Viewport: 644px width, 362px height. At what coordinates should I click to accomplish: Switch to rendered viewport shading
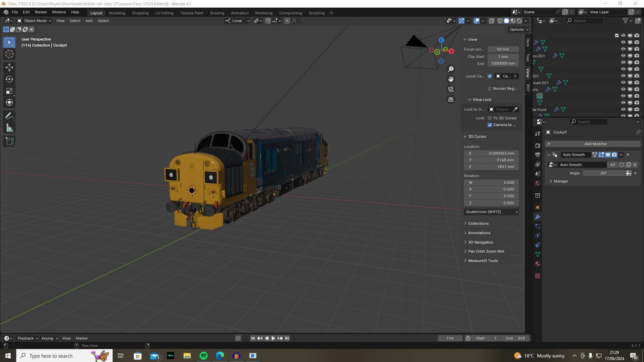520,21
